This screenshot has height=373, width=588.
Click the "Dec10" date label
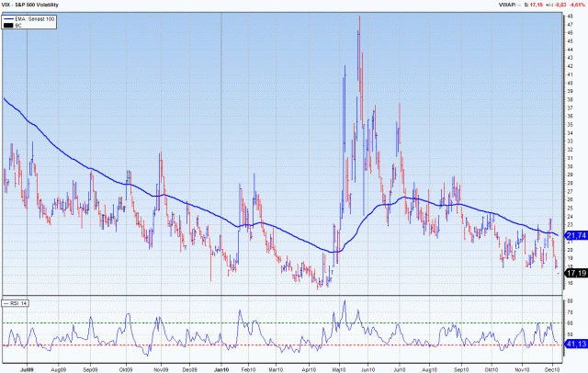[552, 369]
